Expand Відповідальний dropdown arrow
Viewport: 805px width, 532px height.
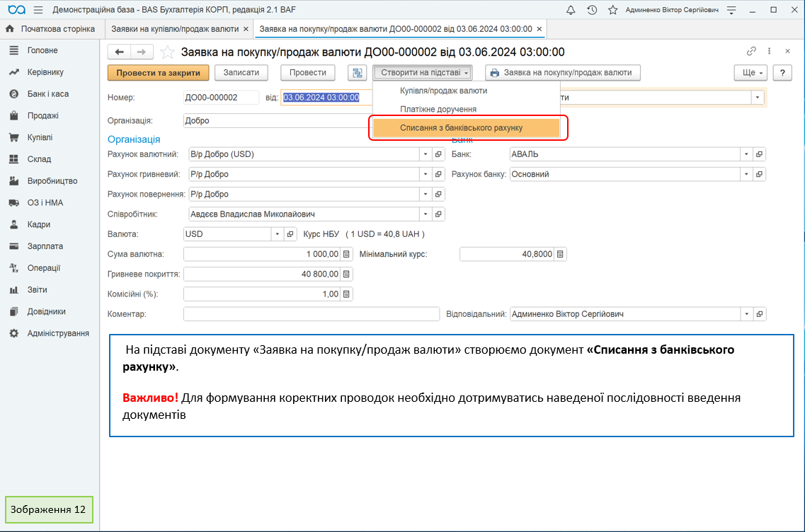click(746, 314)
